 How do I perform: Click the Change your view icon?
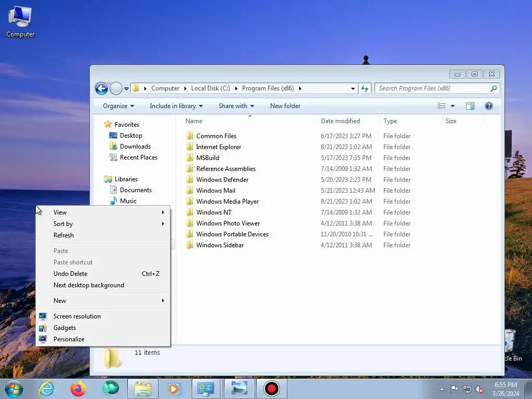(442, 106)
